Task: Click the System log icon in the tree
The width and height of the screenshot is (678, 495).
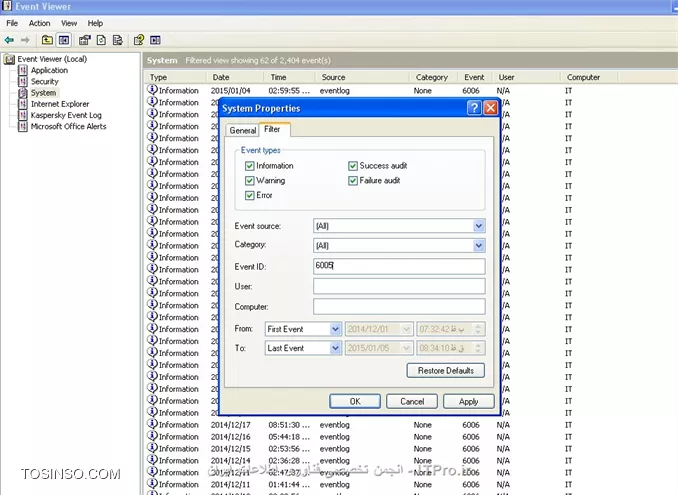Action: point(23,93)
